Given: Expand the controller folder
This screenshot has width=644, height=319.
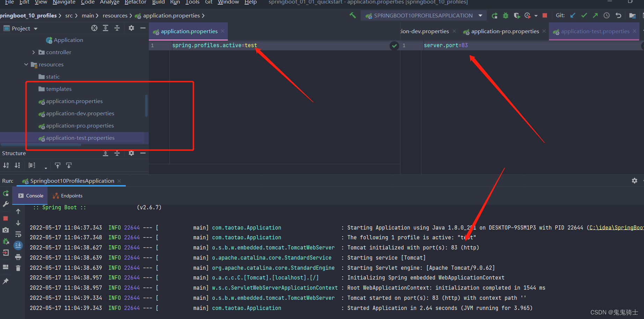Looking at the screenshot, I should pos(34,52).
